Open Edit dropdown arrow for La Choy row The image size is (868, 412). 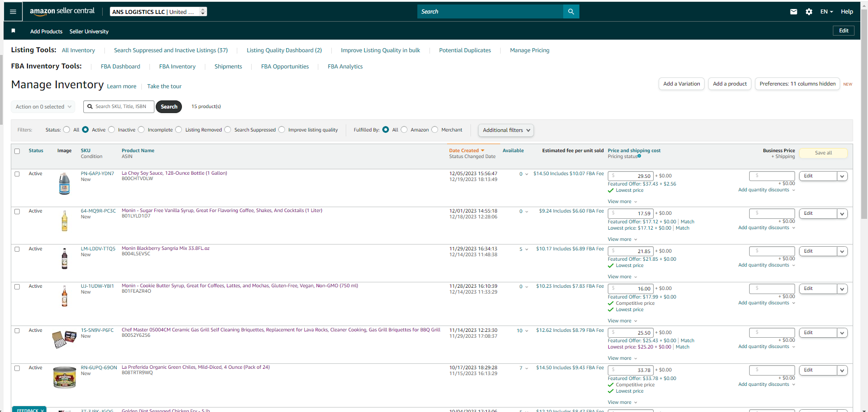[x=842, y=176]
